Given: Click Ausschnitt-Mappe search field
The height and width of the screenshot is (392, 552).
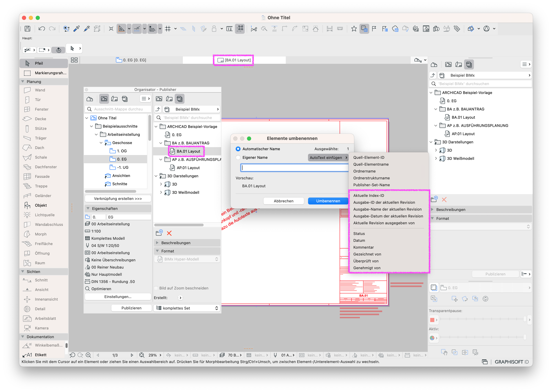Looking at the screenshot, I should click(118, 109).
